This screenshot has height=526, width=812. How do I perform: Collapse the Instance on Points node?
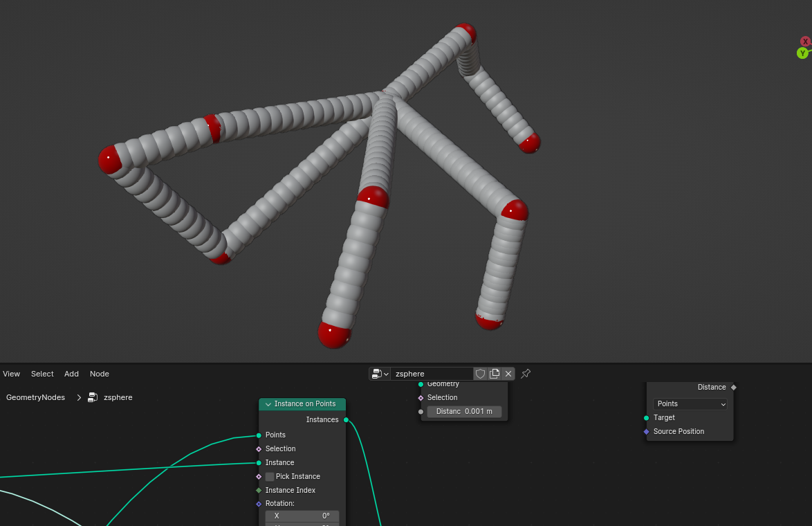(x=268, y=404)
